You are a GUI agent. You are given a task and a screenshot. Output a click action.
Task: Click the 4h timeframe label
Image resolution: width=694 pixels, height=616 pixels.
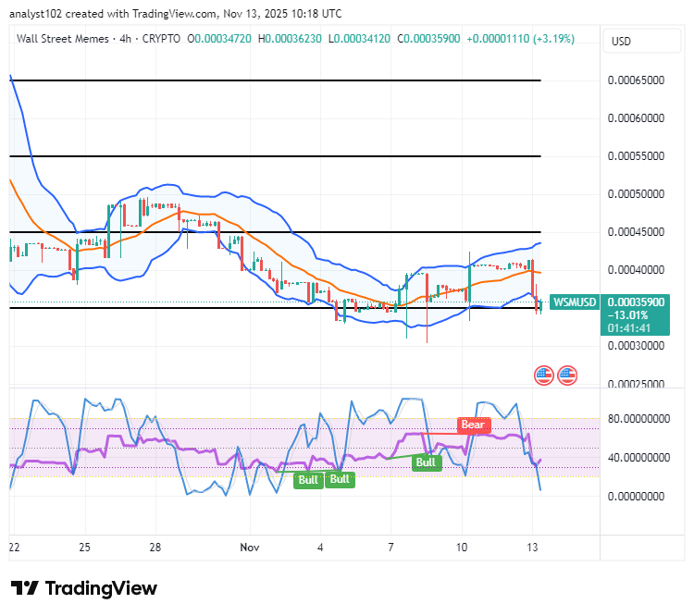pyautogui.click(x=125, y=39)
